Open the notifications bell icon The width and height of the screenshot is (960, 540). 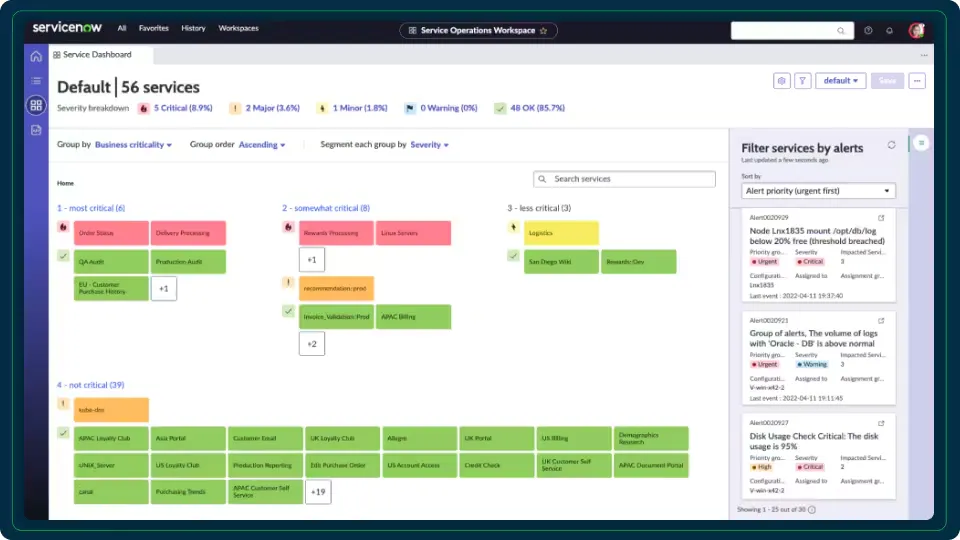890,31
